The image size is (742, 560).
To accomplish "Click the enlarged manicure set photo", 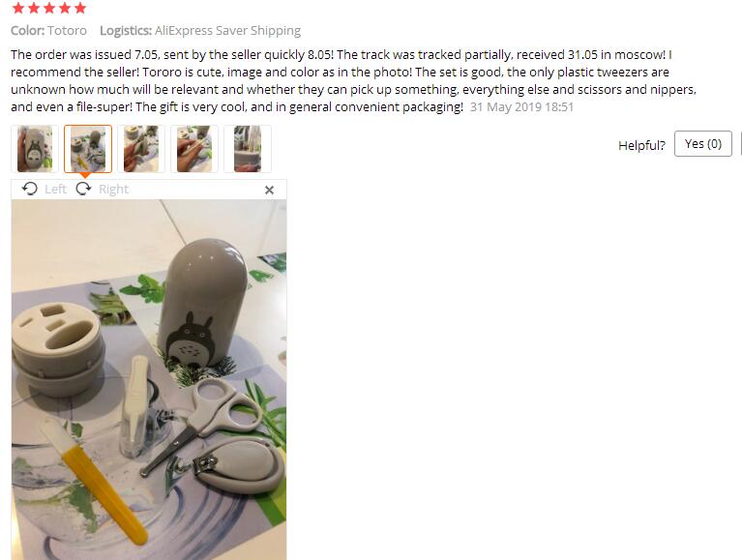I will click(x=149, y=379).
